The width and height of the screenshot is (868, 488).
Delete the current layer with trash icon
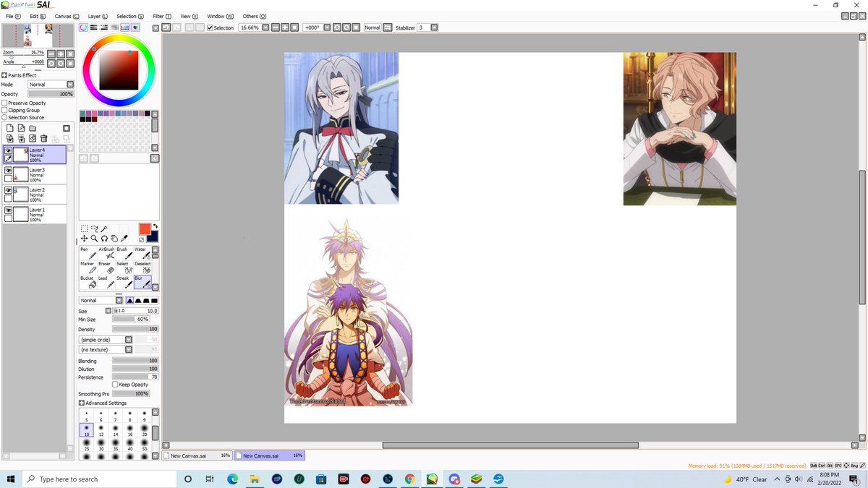(43, 138)
